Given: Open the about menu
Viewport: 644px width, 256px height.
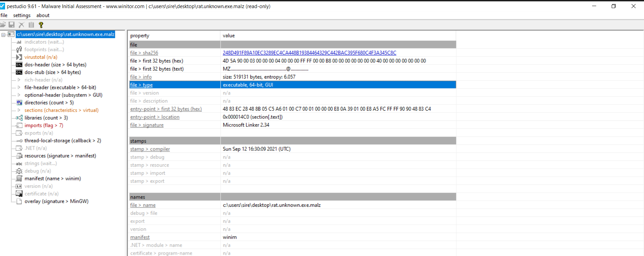Looking at the screenshot, I should [x=43, y=15].
